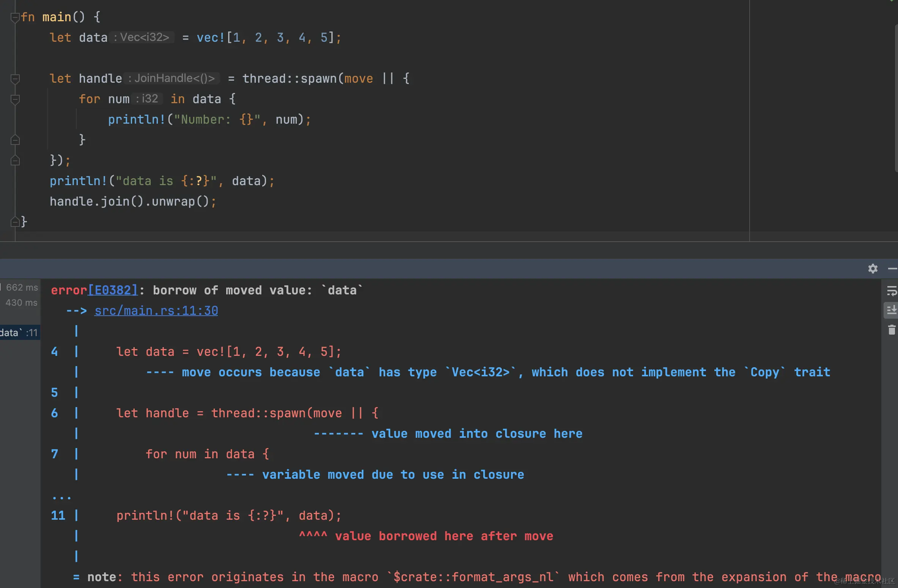
Task: Hide the build output panel
Action: pos(892,269)
